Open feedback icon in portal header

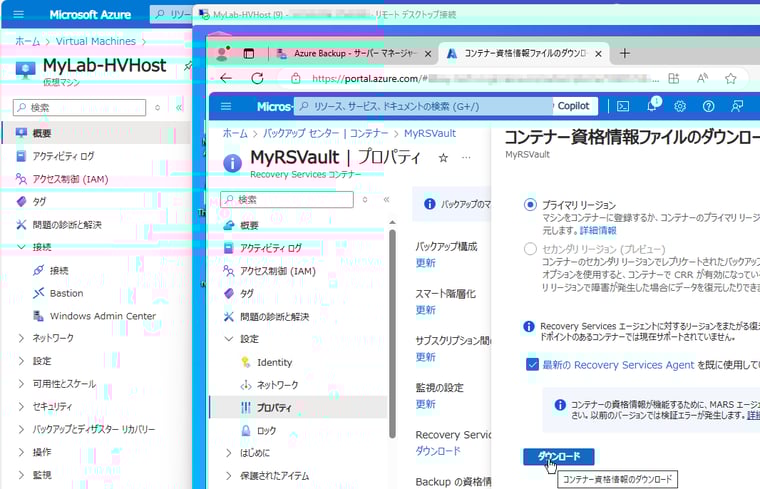click(x=737, y=106)
